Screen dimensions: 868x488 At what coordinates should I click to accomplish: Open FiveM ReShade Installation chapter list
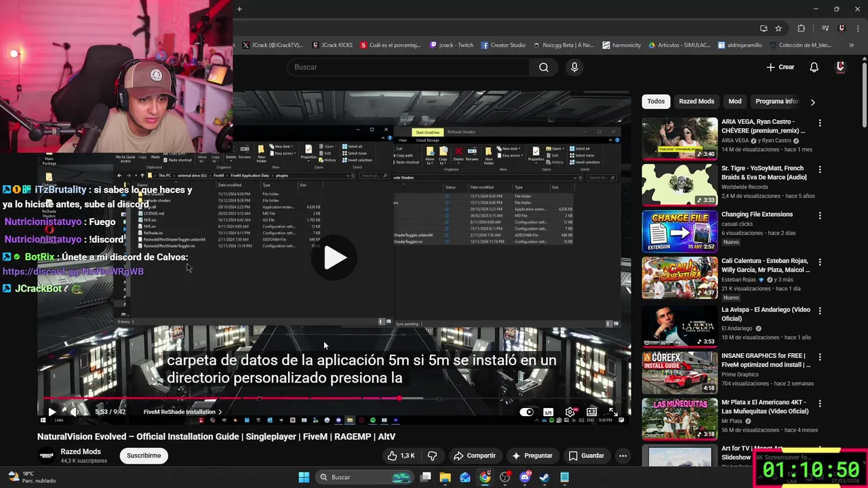182,411
